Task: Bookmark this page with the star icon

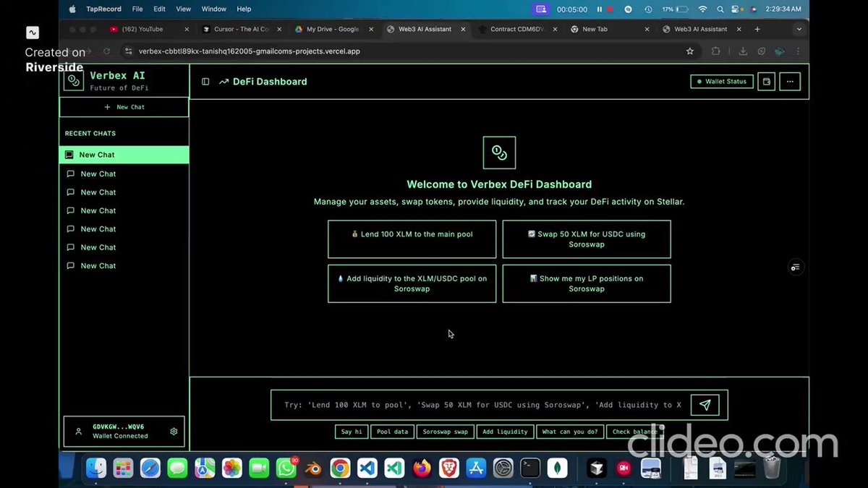Action: [x=689, y=51]
